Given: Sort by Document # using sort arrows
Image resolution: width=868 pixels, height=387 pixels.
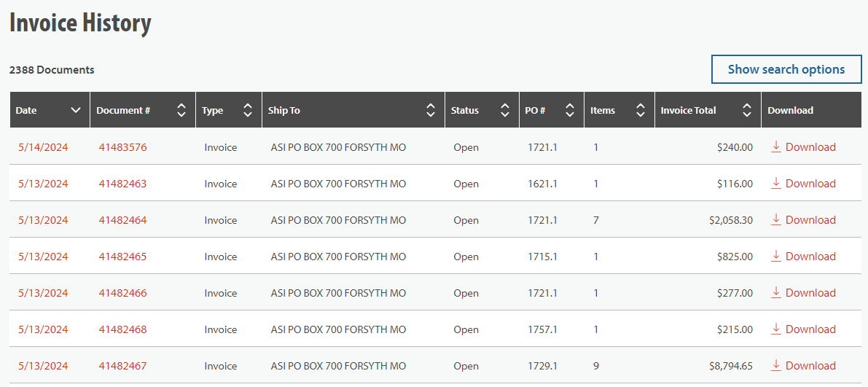Looking at the screenshot, I should coord(181,110).
